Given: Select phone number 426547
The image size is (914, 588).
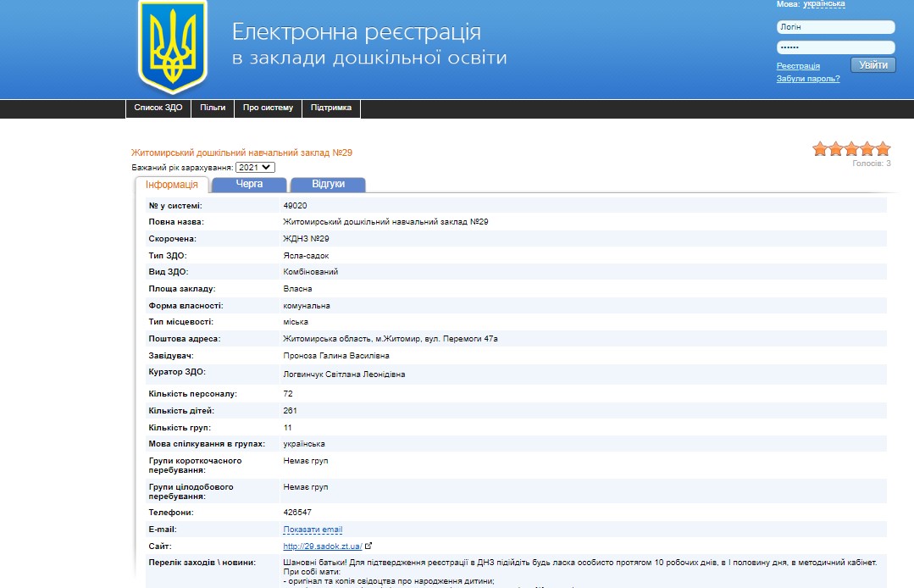Looking at the screenshot, I should coord(297,513).
